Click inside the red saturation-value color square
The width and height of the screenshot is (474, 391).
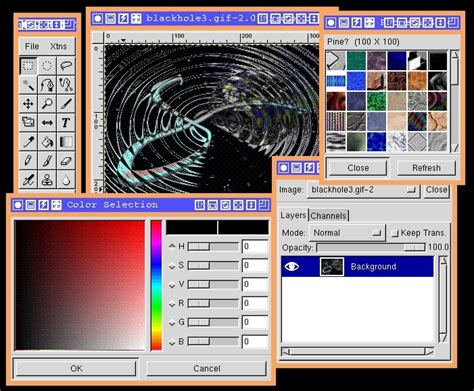[80, 285]
